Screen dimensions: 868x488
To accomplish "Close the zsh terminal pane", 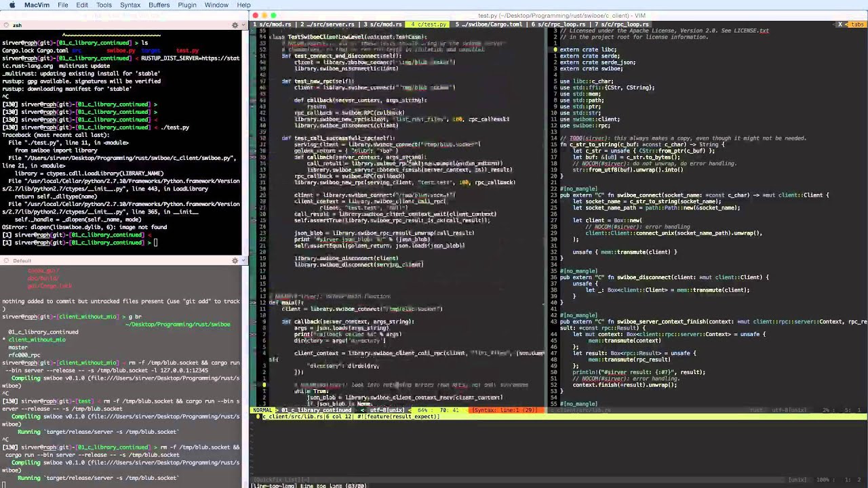I will pos(5,25).
